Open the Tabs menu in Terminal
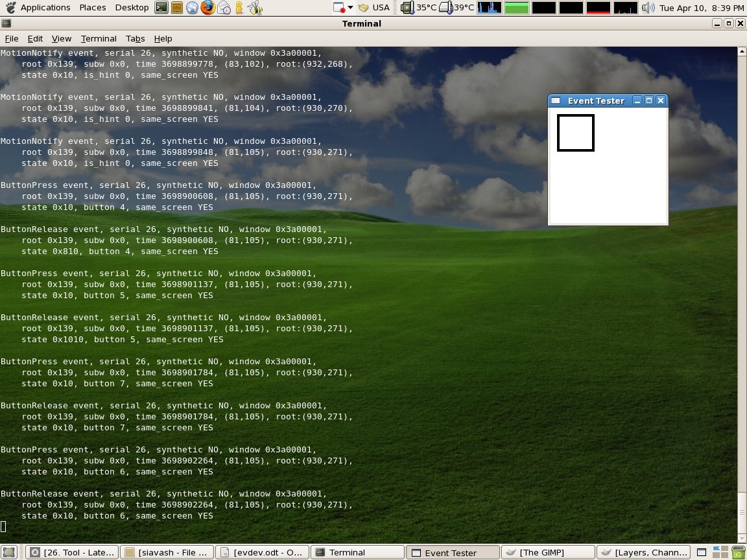This screenshot has width=747, height=560. [136, 39]
